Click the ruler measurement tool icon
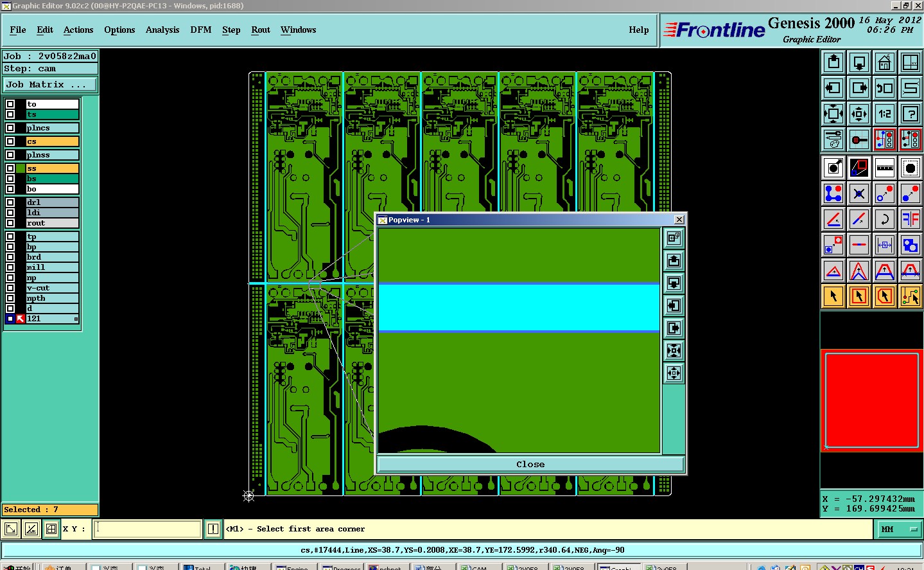Viewport: 924px width, 570px height. click(x=885, y=168)
